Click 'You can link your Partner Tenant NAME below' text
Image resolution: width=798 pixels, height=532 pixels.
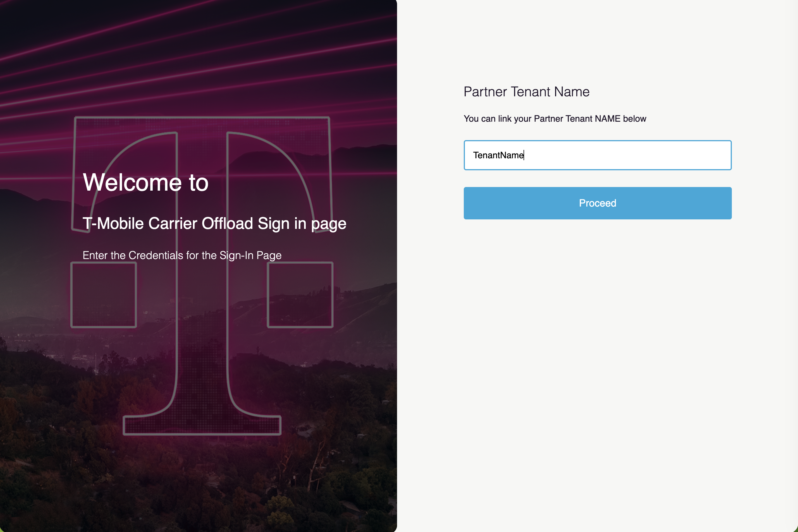tap(555, 119)
